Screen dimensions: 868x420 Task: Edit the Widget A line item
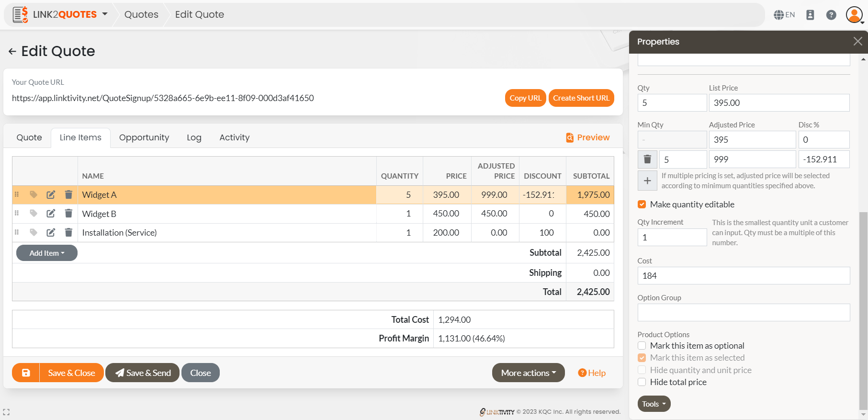(51, 194)
